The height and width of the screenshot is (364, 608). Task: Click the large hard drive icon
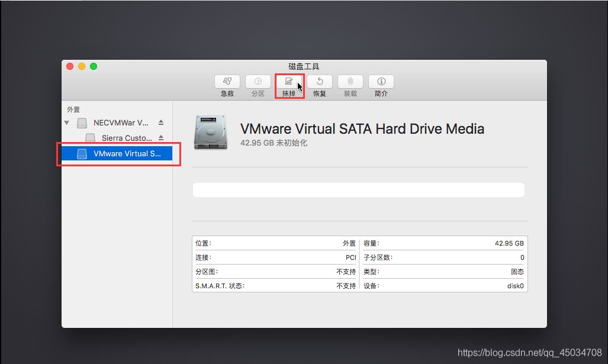coord(211,132)
